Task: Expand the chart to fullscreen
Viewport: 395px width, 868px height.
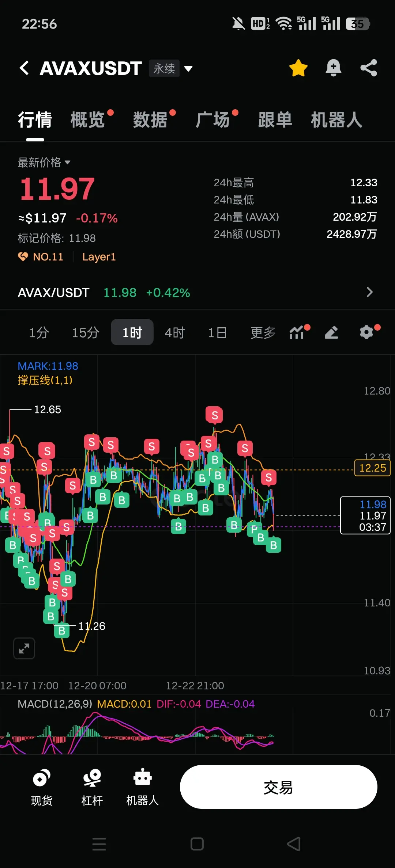Action: click(x=24, y=648)
